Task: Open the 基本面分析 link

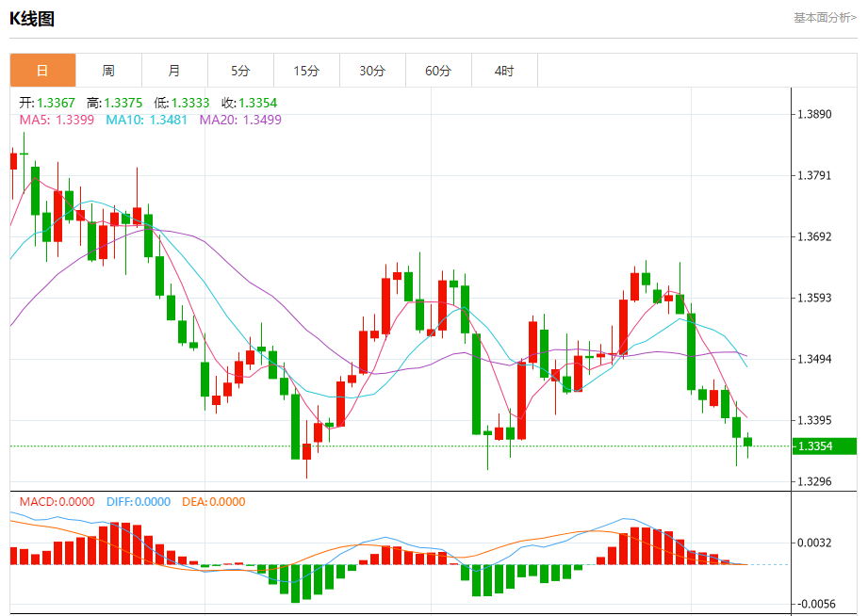Action: tap(825, 18)
